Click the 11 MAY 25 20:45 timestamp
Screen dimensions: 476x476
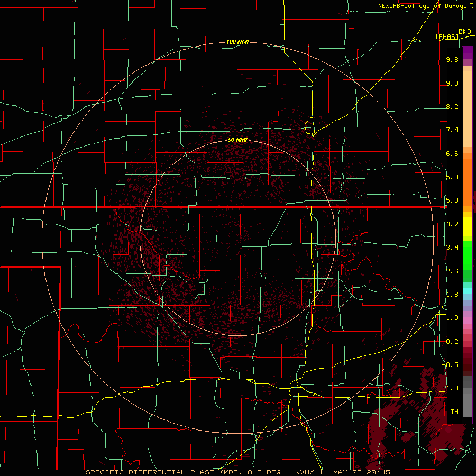(354, 472)
